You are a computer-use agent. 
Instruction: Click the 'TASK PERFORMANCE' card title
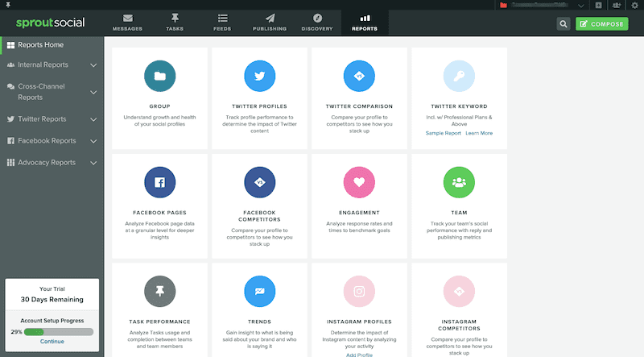pos(159,322)
